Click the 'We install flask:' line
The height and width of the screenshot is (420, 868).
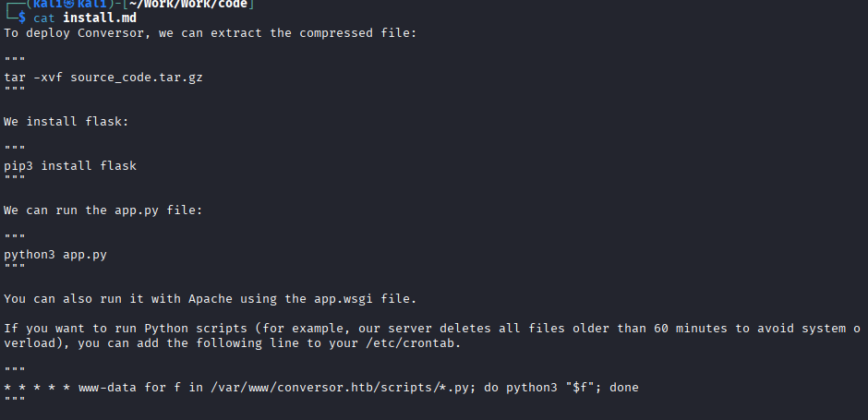[x=66, y=122]
